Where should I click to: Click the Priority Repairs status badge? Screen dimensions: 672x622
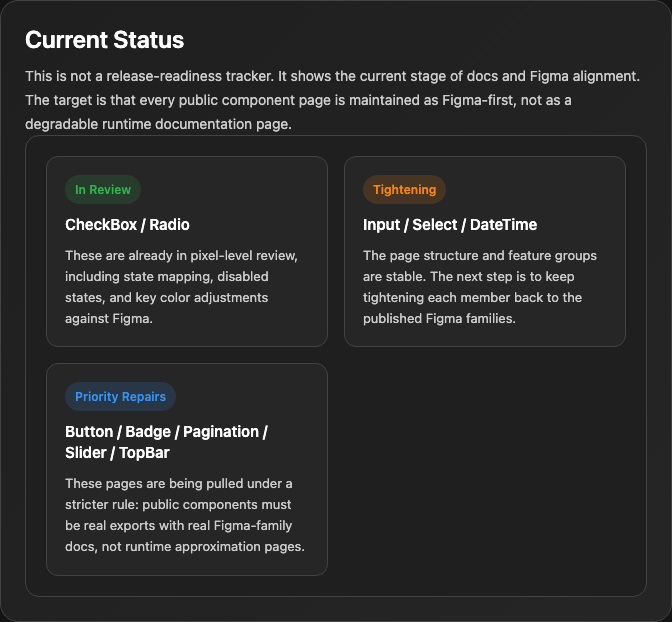120,397
